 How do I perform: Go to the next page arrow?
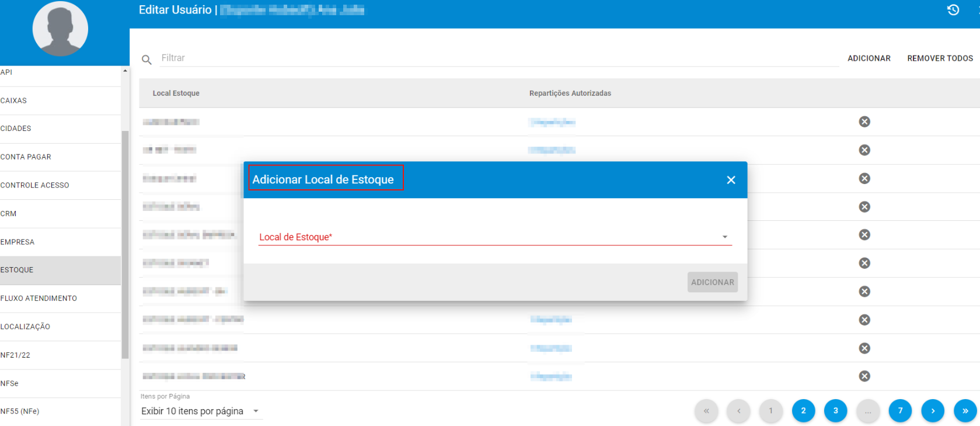point(933,411)
